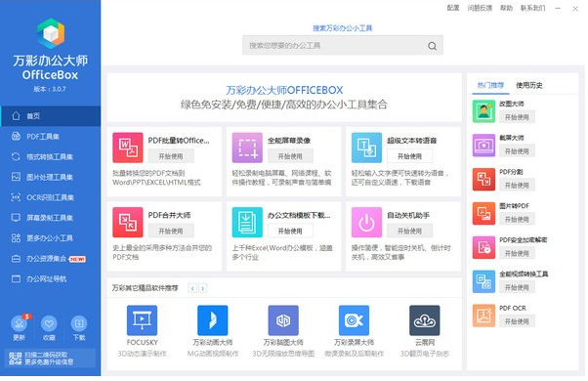Viewport: 588px width, 381px height.
Task: Select the 超级文本转语音 icon
Action: pyautogui.click(x=366, y=148)
